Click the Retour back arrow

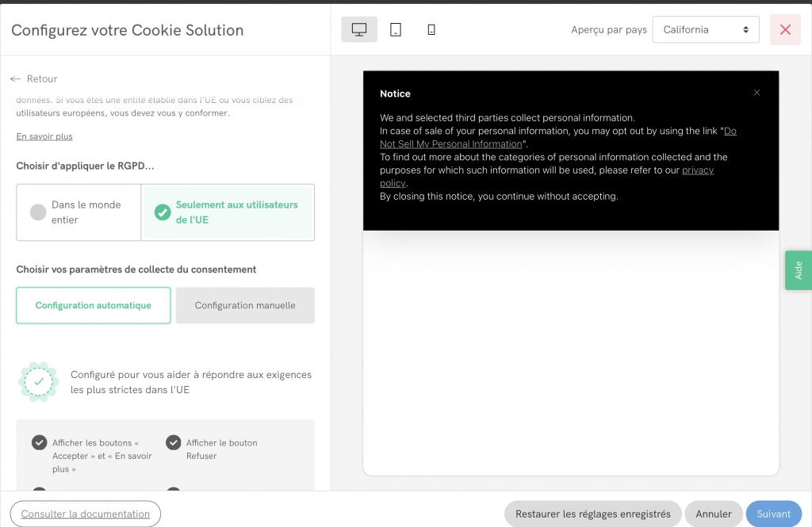[x=16, y=79]
